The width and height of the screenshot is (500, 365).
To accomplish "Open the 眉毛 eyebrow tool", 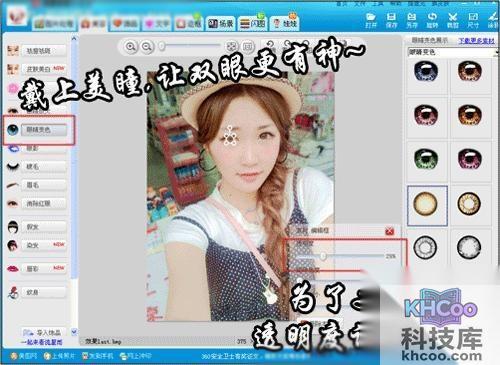I will tap(44, 185).
